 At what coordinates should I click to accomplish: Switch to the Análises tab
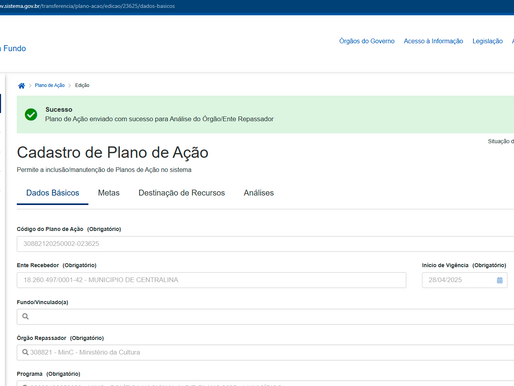pos(259,193)
